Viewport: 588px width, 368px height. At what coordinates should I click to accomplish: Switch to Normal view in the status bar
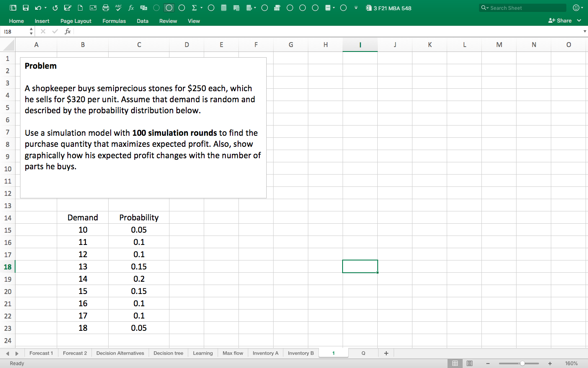(455, 363)
